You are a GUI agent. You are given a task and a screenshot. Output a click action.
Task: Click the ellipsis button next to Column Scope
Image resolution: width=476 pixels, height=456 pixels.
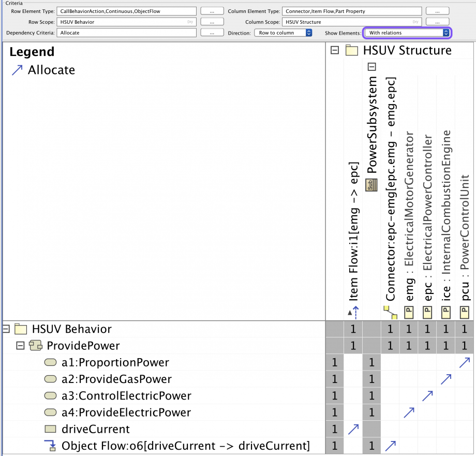click(x=437, y=21)
